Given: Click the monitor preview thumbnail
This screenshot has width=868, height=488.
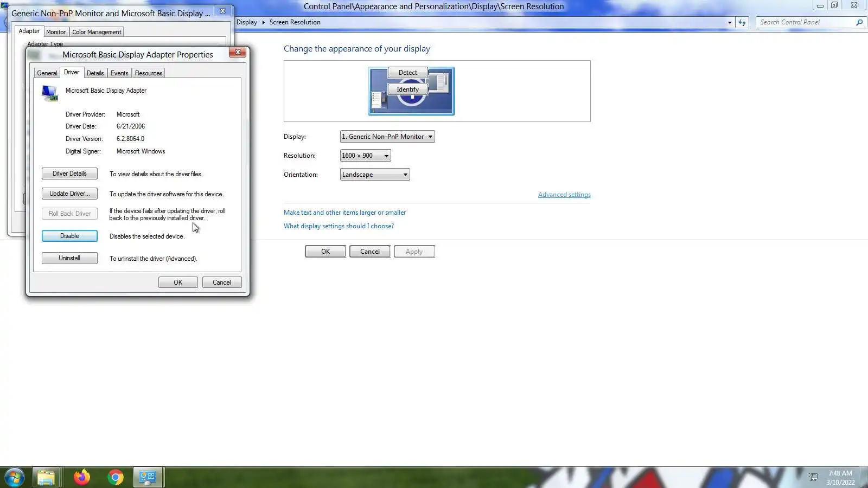Looking at the screenshot, I should coord(411,91).
